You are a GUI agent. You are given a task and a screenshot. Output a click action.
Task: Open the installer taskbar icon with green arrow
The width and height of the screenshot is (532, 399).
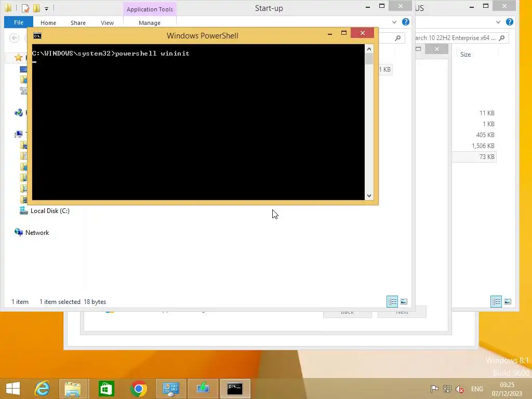tap(203, 389)
